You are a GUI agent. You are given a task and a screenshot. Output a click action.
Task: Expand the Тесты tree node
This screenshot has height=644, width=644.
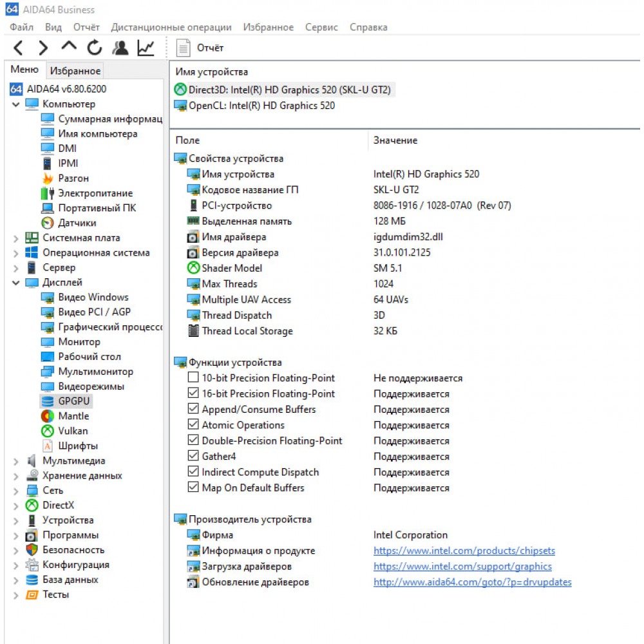16,595
